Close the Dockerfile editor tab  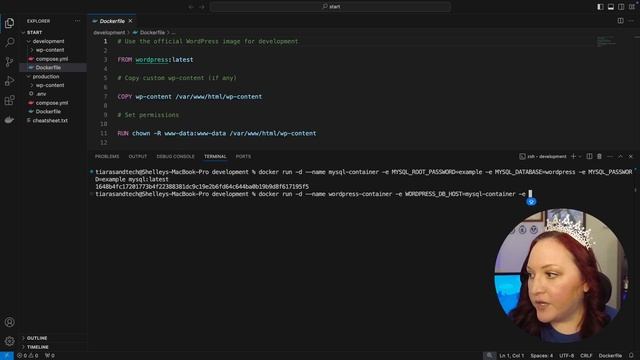[x=130, y=21]
